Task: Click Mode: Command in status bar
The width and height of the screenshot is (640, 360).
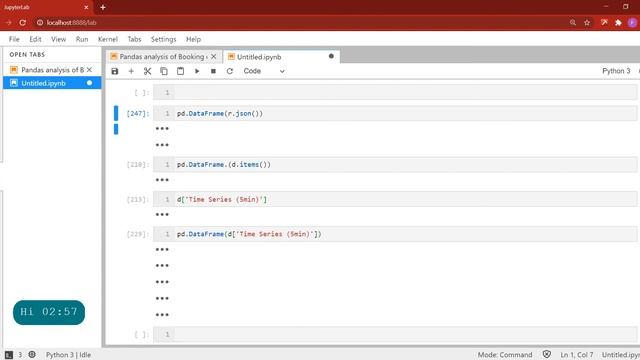Action: click(x=505, y=355)
